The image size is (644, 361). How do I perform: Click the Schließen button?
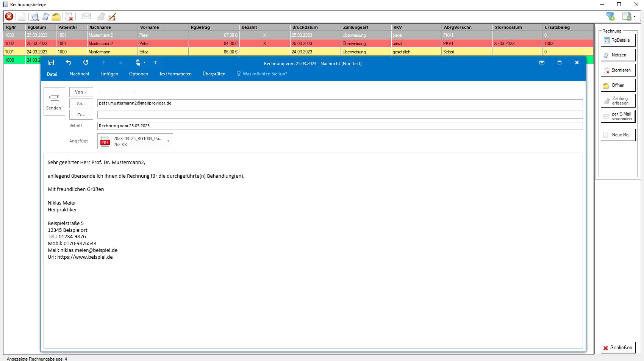[x=617, y=347]
